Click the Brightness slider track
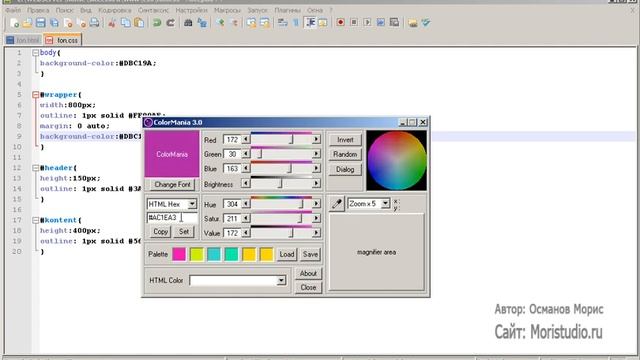640x360 pixels. pos(281,184)
